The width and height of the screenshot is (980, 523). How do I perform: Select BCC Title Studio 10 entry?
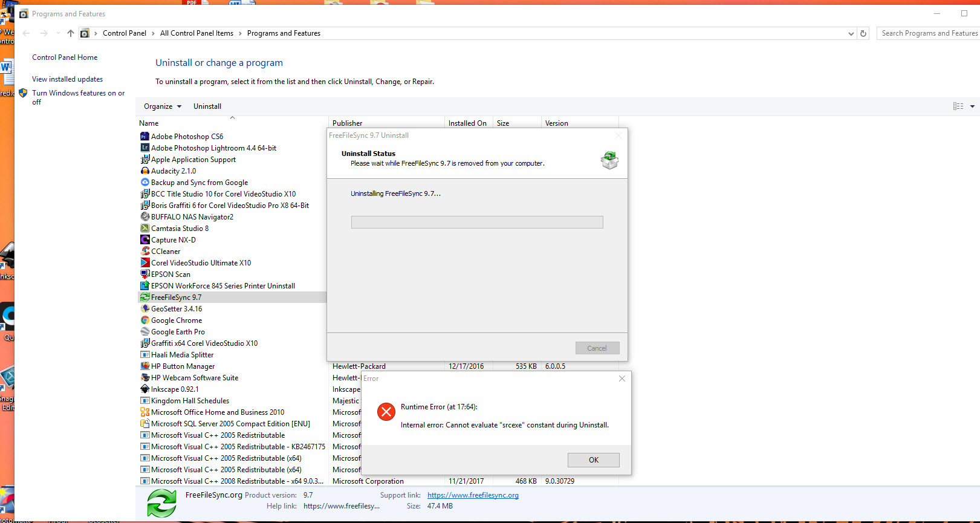point(223,194)
